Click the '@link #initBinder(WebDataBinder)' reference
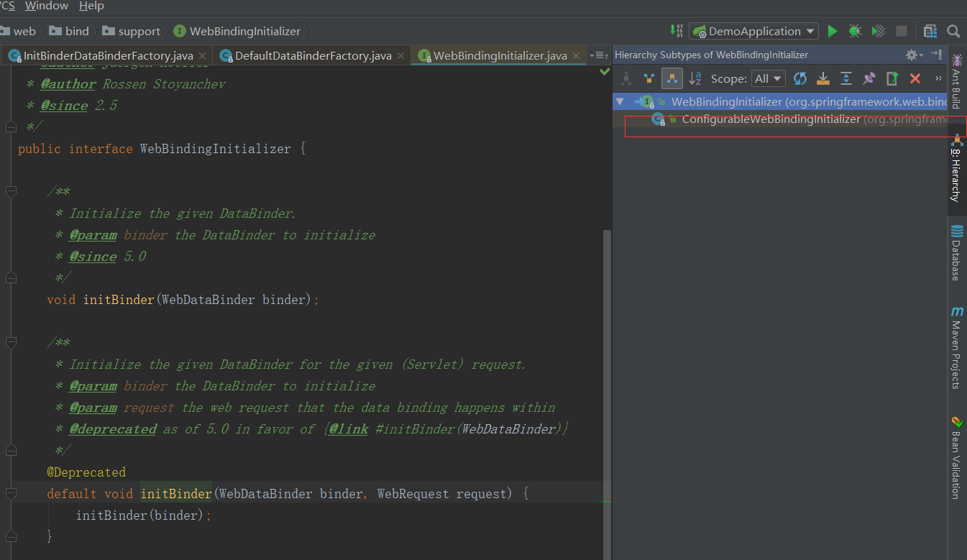Screen dimensions: 967x560 (x=446, y=429)
